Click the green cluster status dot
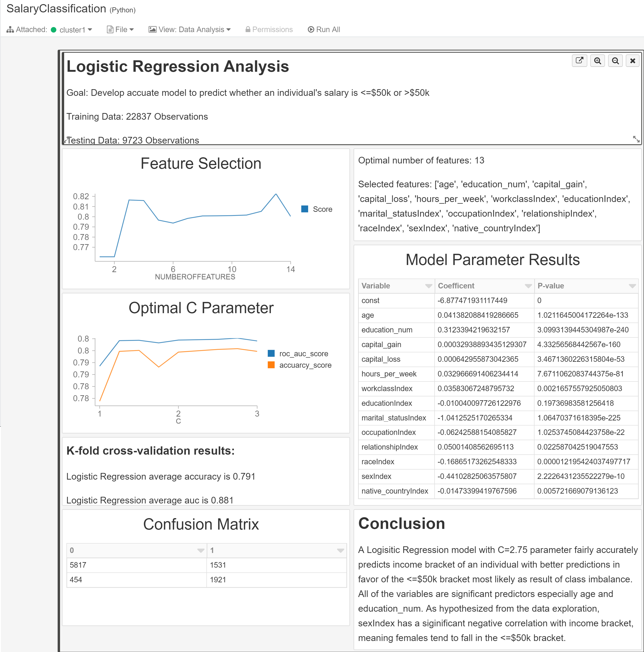The height and width of the screenshot is (652, 644). click(x=54, y=30)
